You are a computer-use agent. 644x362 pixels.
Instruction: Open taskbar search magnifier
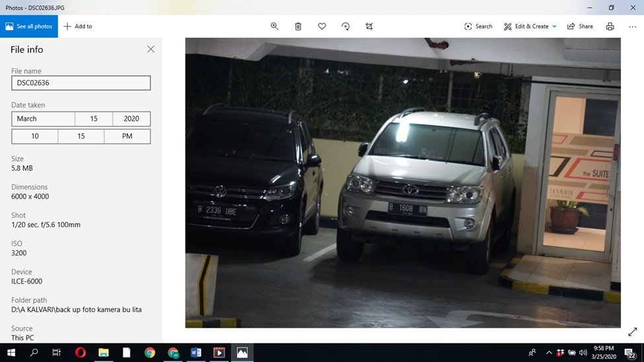[x=34, y=353]
